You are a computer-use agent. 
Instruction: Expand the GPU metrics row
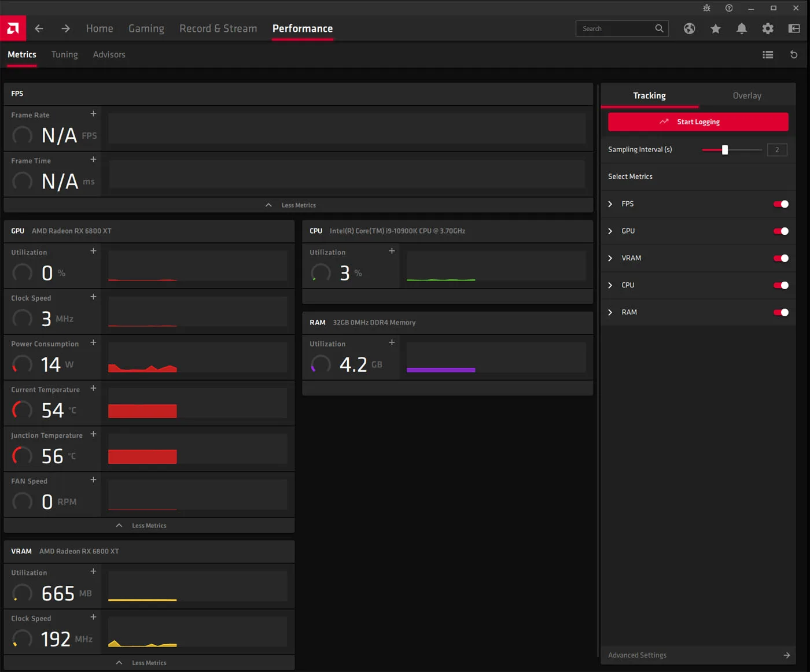point(610,231)
